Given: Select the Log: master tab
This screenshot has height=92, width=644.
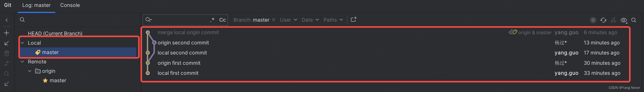Looking at the screenshot, I should point(37,5).
